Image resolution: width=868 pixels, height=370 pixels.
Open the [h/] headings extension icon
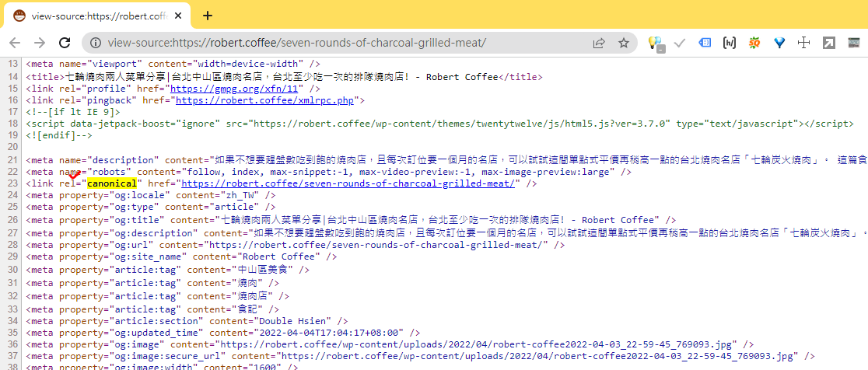point(730,43)
